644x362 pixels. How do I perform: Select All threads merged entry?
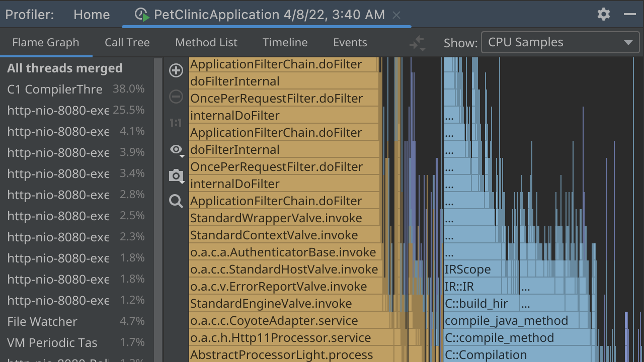[x=65, y=68]
